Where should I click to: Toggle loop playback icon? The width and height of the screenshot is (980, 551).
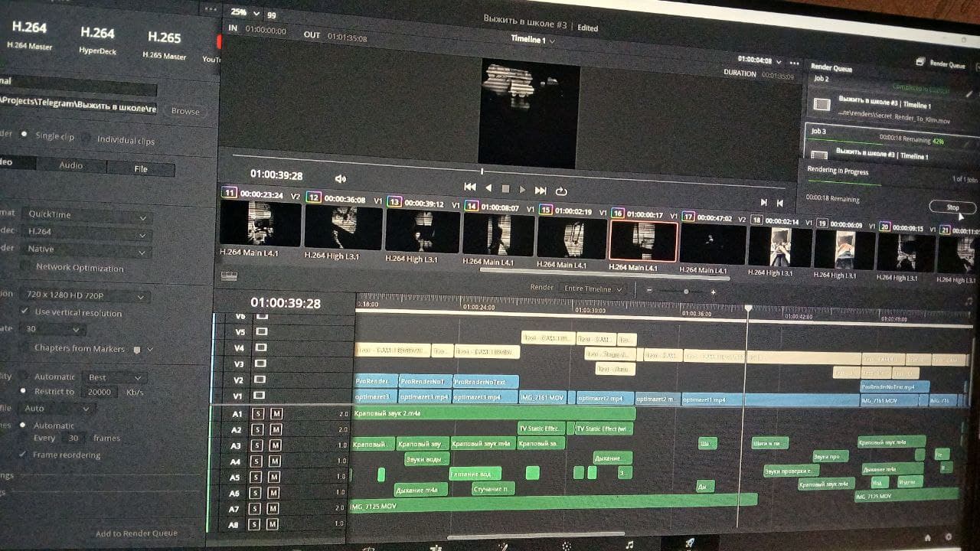[561, 191]
